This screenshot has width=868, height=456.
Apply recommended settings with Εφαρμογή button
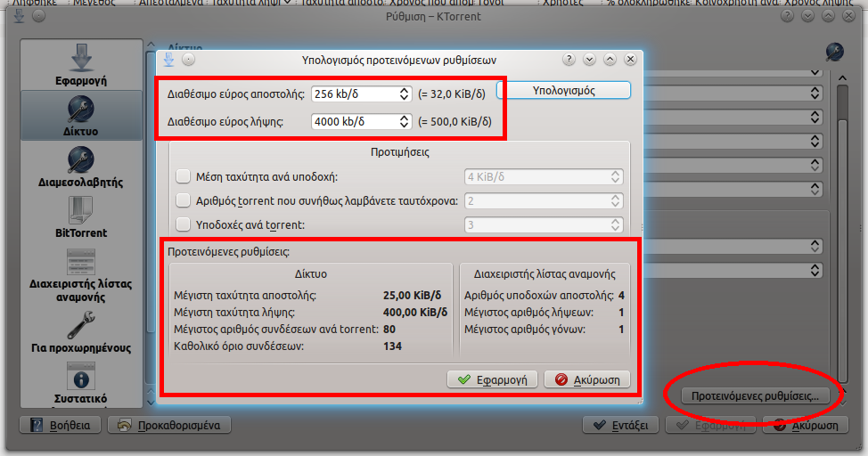click(493, 379)
